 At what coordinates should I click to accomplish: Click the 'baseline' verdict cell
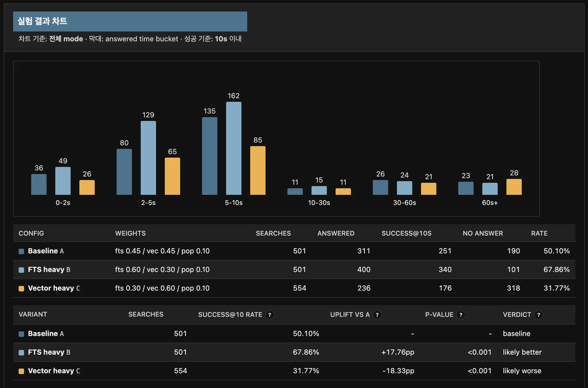[x=517, y=334]
